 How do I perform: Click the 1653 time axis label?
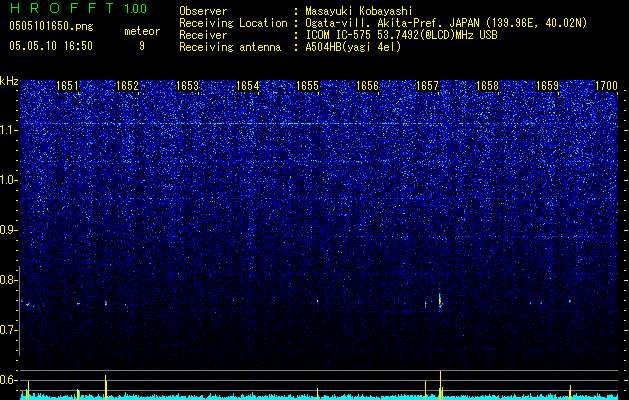187,86
